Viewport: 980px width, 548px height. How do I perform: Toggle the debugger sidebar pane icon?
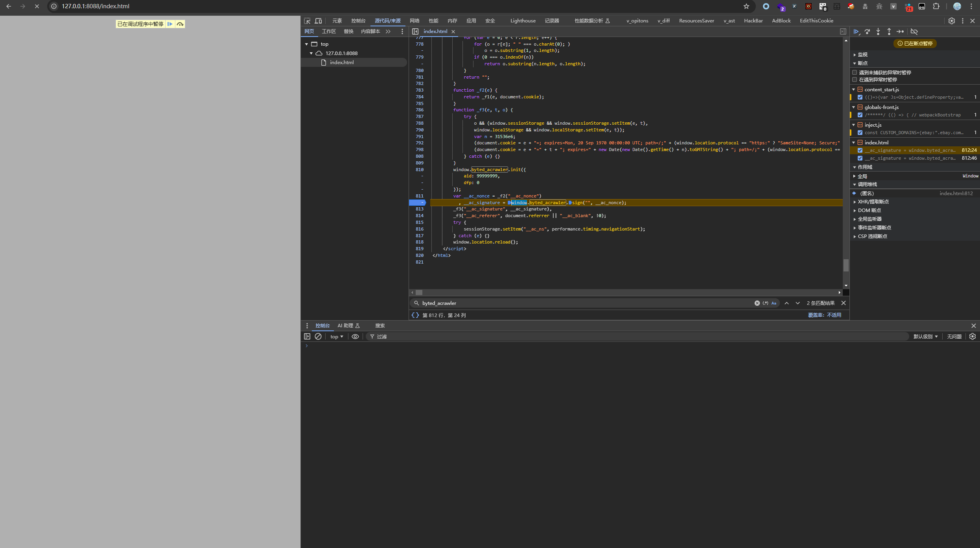843,31
